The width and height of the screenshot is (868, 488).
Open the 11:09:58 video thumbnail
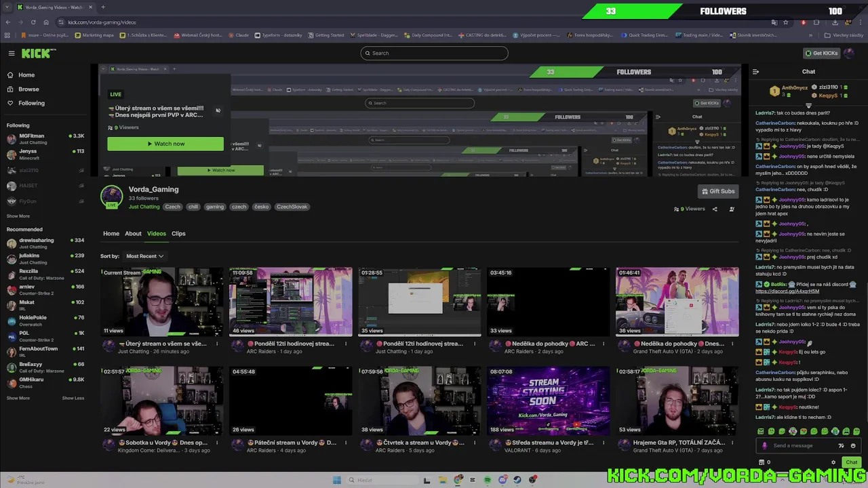pyautogui.click(x=291, y=302)
